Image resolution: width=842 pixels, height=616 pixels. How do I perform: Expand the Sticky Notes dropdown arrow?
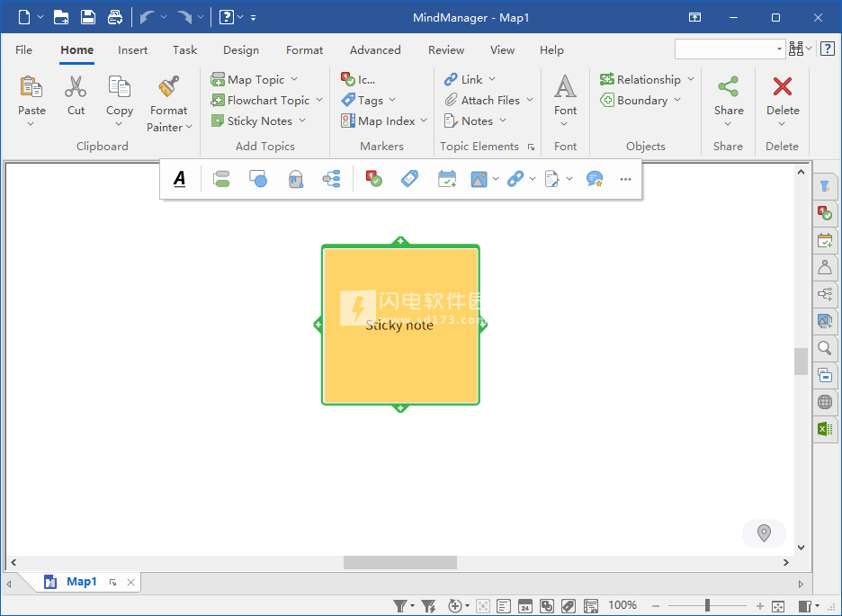[x=302, y=121]
